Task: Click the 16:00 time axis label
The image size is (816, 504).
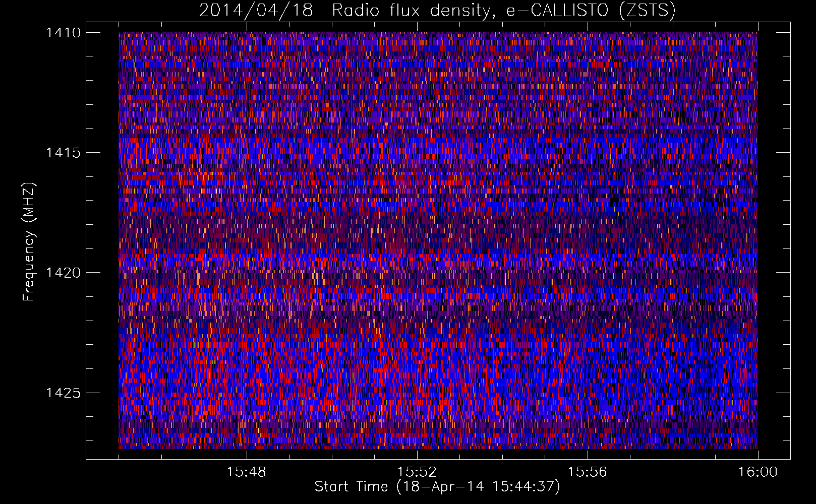Action: point(757,472)
